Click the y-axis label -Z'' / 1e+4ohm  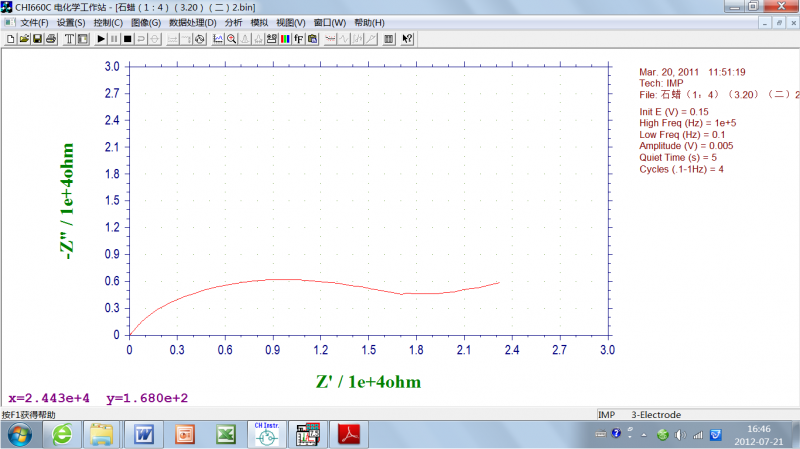67,201
